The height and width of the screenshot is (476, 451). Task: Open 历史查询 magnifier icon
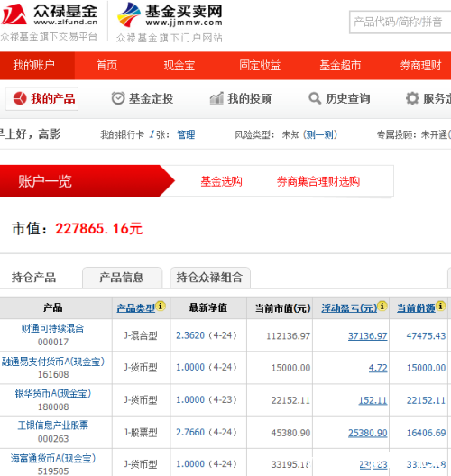tap(315, 98)
